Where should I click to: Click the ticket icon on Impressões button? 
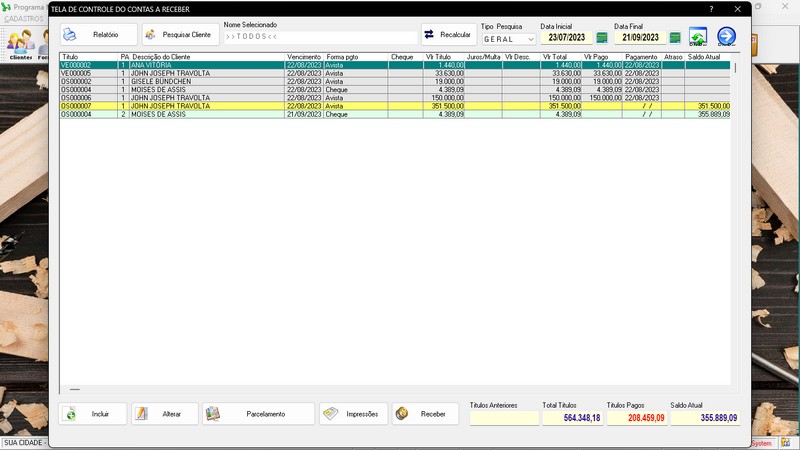coord(330,414)
